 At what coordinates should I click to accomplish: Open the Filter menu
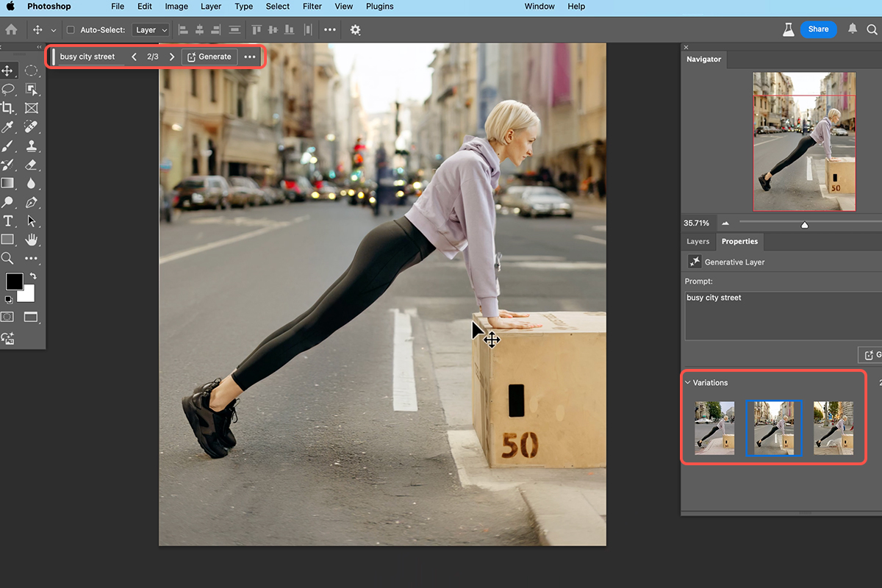coord(312,7)
